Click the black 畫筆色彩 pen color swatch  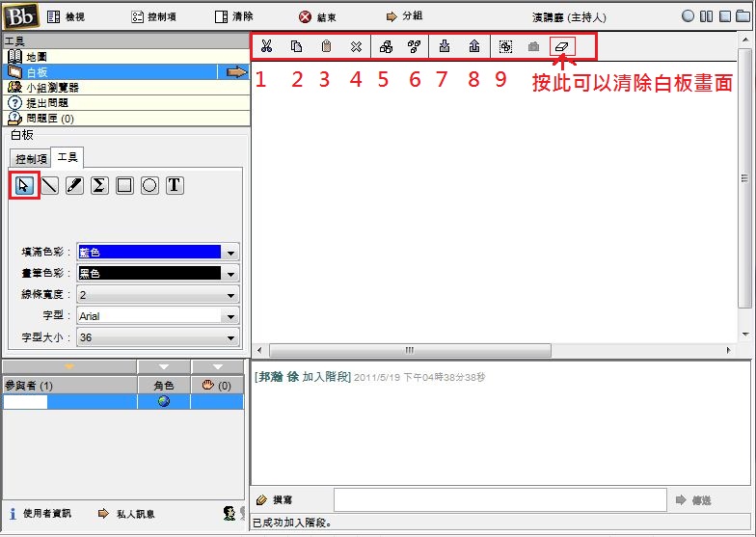point(149,274)
